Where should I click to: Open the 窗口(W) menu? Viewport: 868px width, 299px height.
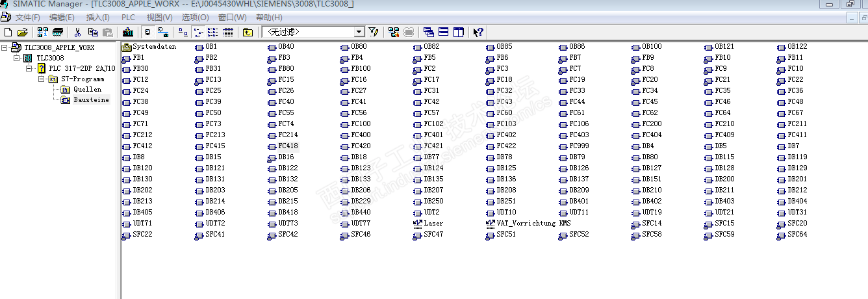point(232,18)
